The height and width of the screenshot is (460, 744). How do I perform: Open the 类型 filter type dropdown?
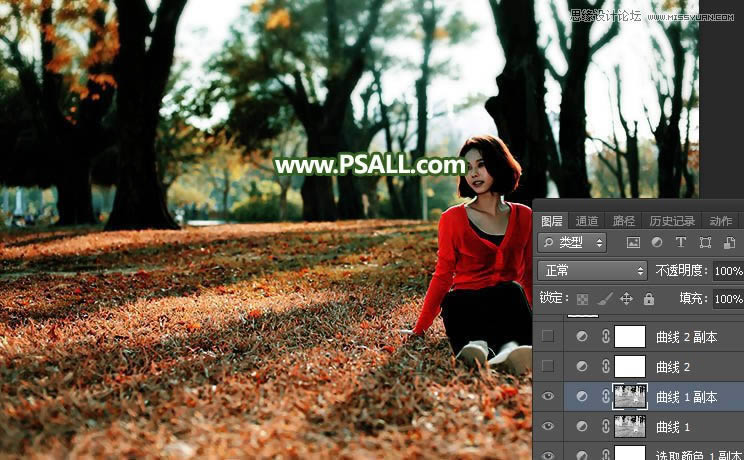[x=572, y=243]
